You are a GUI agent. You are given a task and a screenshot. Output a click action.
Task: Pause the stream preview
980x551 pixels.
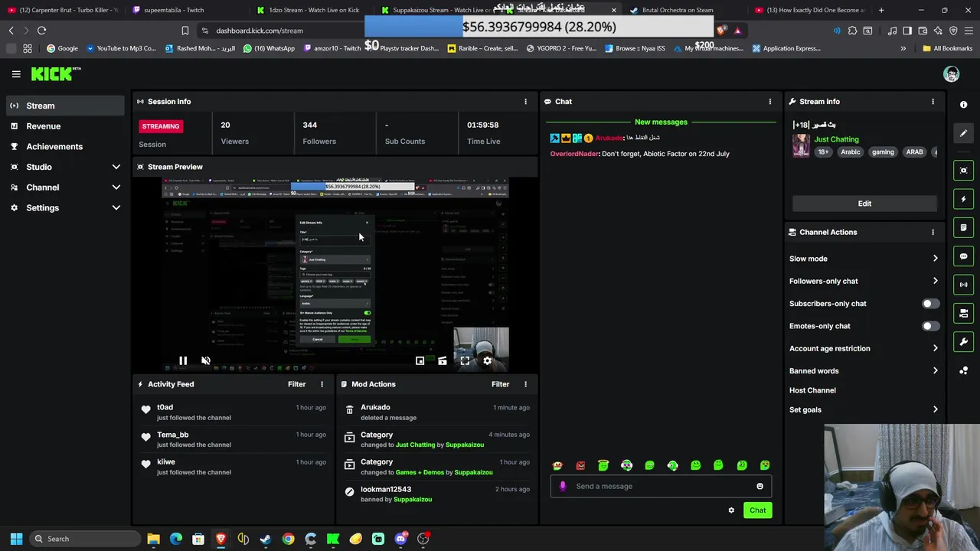tap(183, 360)
